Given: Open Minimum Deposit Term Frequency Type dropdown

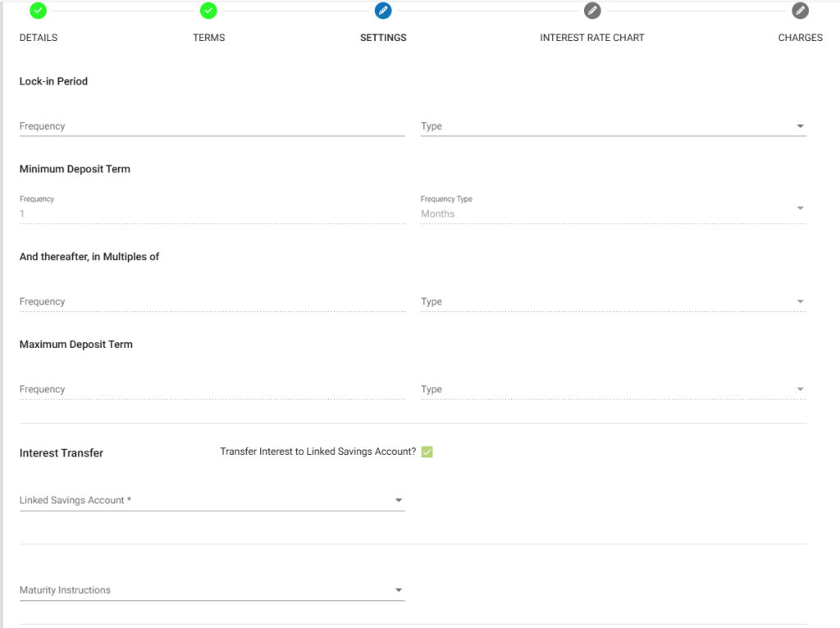Looking at the screenshot, I should (613, 212).
